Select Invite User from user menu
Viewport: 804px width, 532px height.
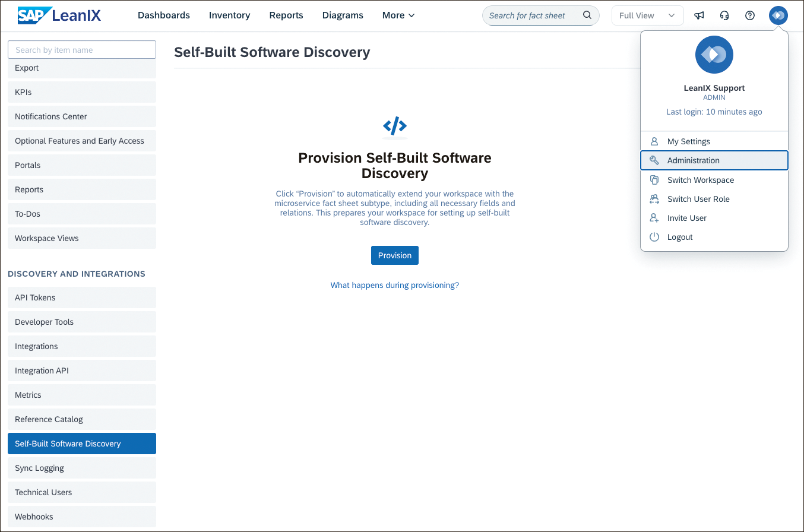[x=714, y=218]
